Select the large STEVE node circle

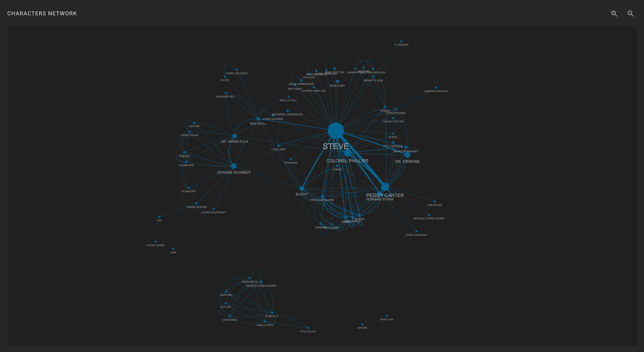tap(335, 131)
